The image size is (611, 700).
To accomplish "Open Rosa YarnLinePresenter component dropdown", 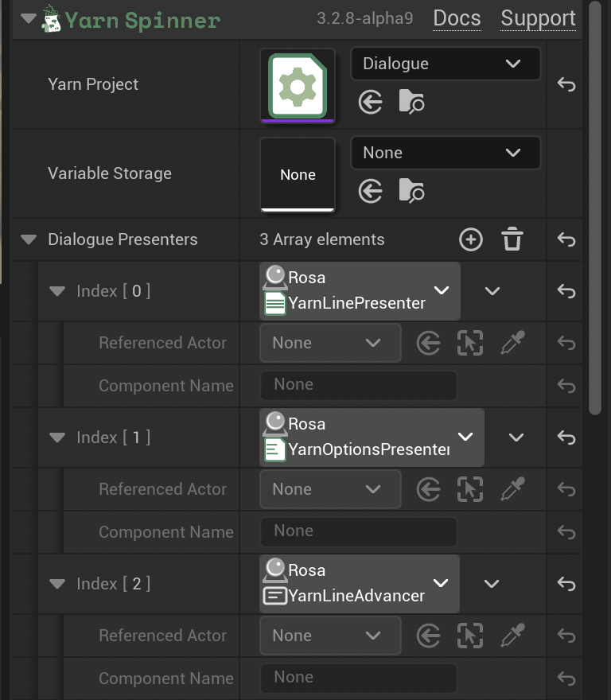I will (x=360, y=290).
